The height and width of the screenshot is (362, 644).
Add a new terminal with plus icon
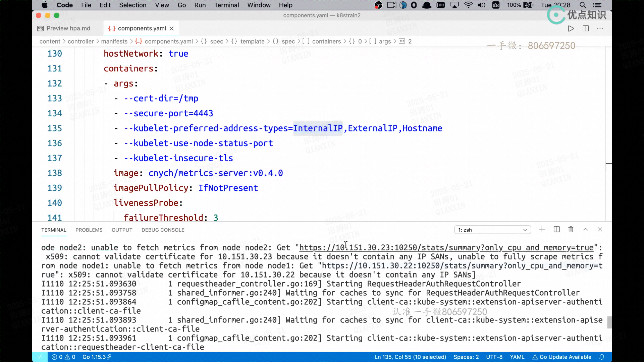pos(542,230)
